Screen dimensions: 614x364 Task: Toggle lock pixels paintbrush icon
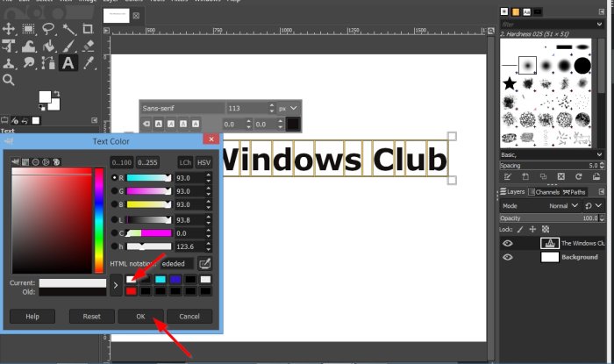(520, 229)
